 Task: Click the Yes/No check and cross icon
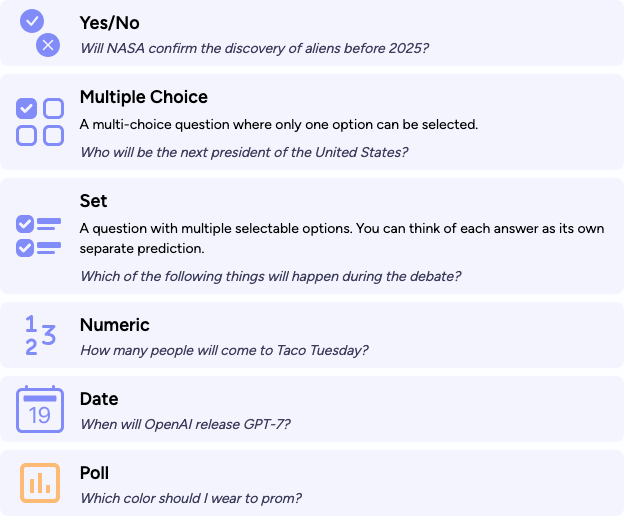point(40,33)
